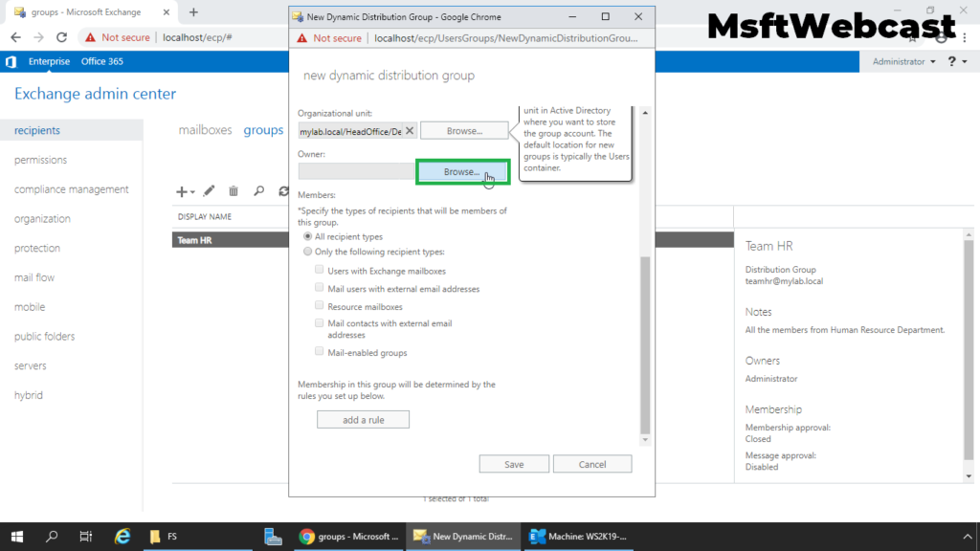
Task: Close the groups - Microsoft Exchange tab
Action: point(167,11)
